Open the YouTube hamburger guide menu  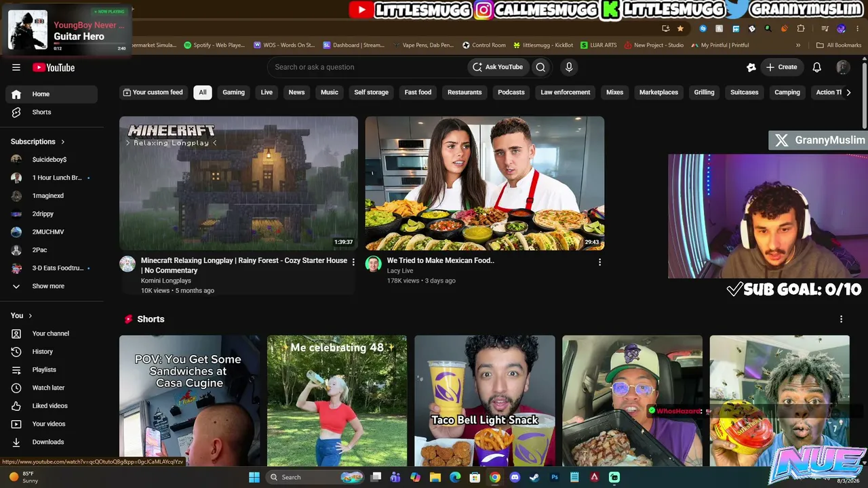click(16, 67)
